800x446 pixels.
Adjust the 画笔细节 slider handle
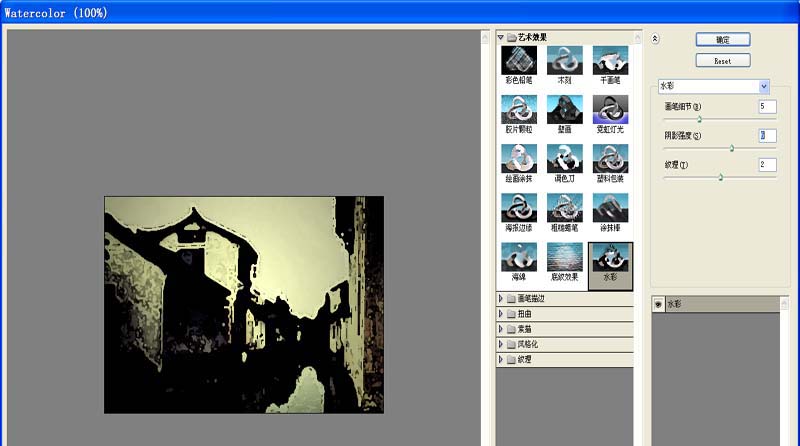coord(699,119)
